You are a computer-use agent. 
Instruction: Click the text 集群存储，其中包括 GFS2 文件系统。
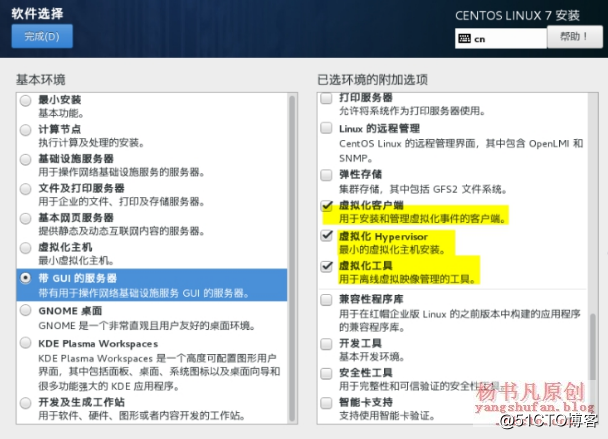click(423, 189)
